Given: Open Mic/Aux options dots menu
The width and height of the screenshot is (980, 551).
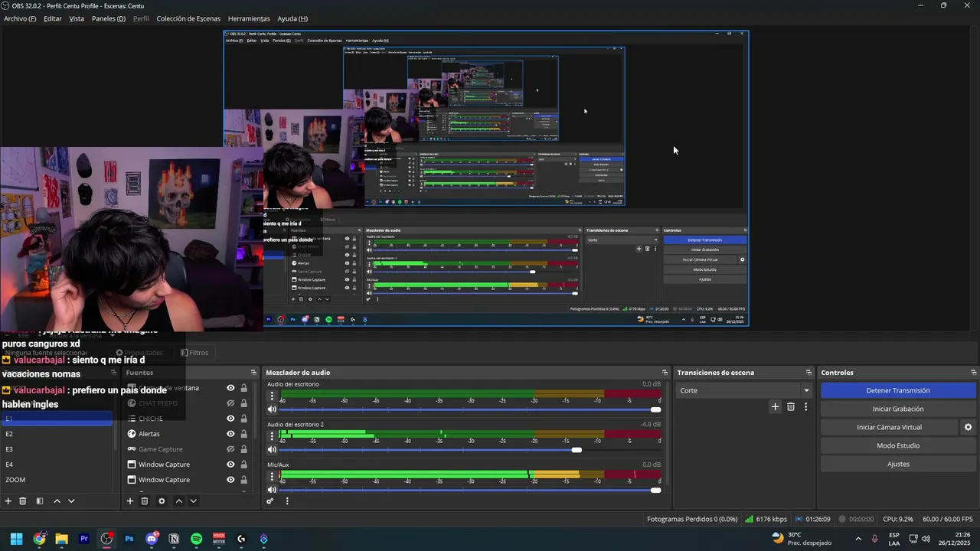Looking at the screenshot, I should point(272,477).
